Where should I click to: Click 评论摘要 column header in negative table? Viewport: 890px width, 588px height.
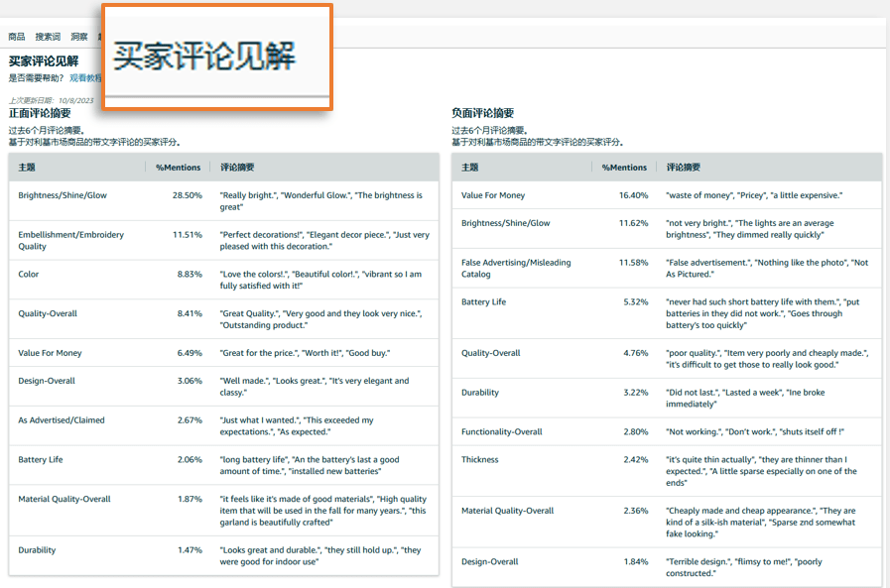(x=684, y=168)
